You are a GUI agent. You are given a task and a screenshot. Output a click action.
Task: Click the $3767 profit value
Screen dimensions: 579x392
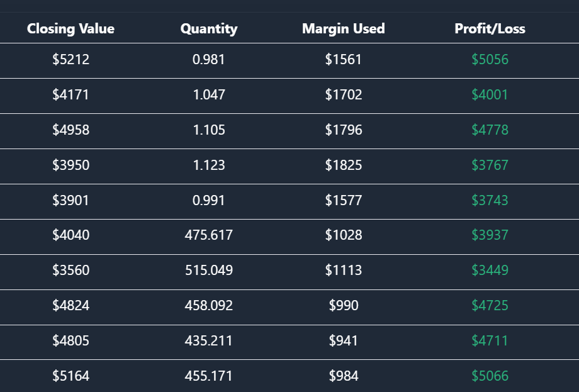click(490, 165)
